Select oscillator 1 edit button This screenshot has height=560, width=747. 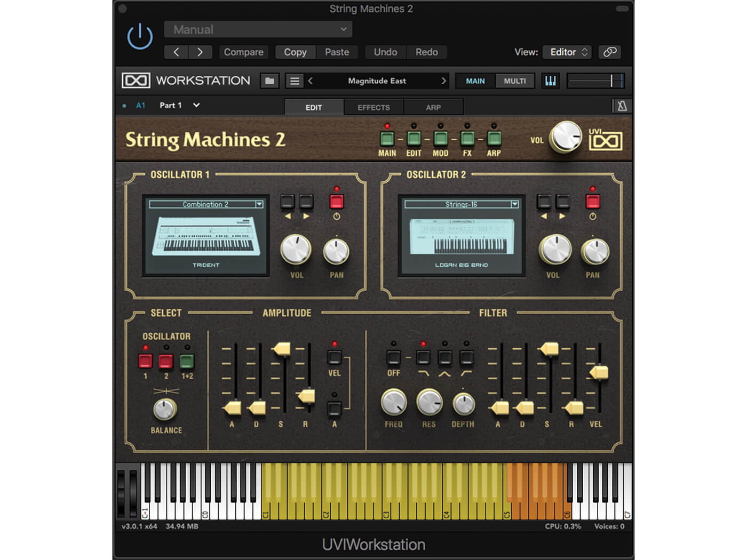(x=145, y=361)
